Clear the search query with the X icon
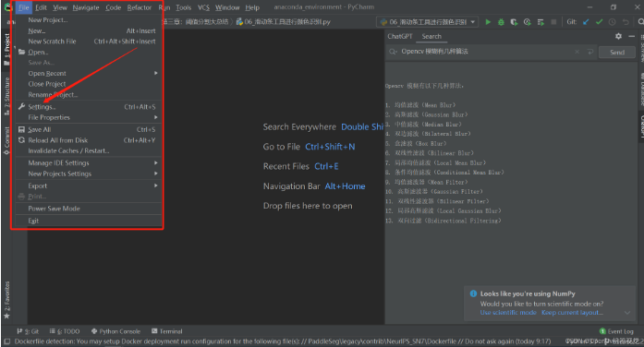644x347 pixels. click(x=577, y=52)
